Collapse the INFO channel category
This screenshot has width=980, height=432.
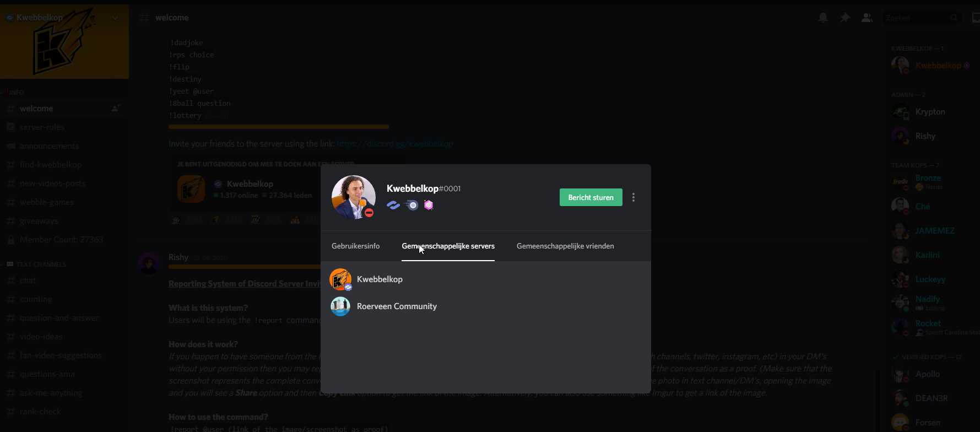point(16,93)
